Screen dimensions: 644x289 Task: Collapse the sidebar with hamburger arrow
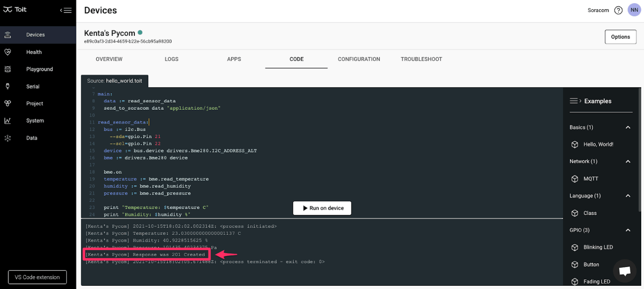click(x=66, y=10)
